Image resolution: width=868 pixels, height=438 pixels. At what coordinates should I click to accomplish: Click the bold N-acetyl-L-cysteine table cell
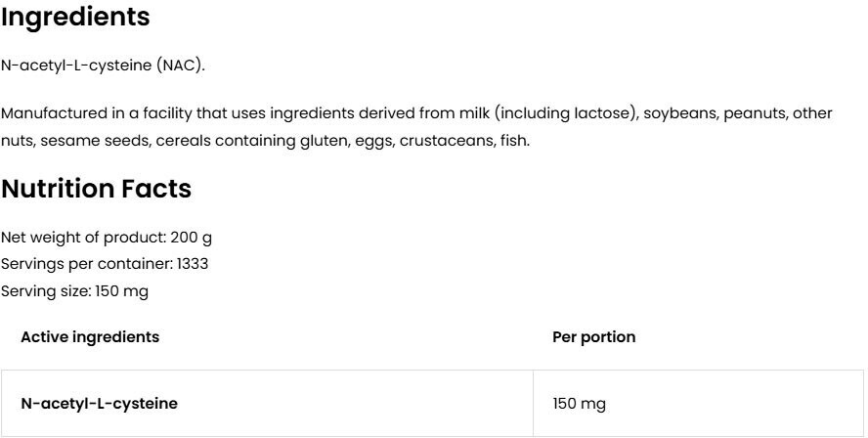tap(99, 403)
